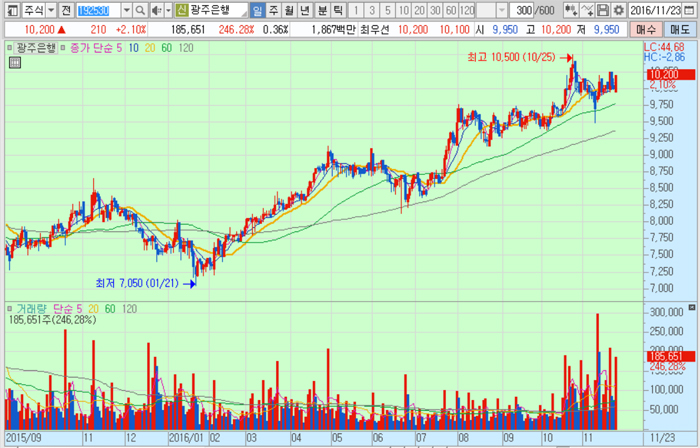Click the green 60 label on price chart
700x448 pixels.
click(x=167, y=48)
